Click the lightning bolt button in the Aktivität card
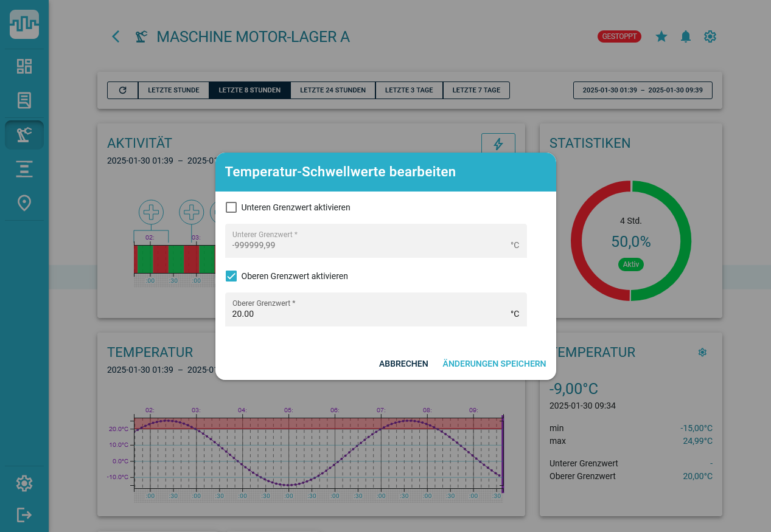Image resolution: width=771 pixels, height=532 pixels. pyautogui.click(x=498, y=143)
